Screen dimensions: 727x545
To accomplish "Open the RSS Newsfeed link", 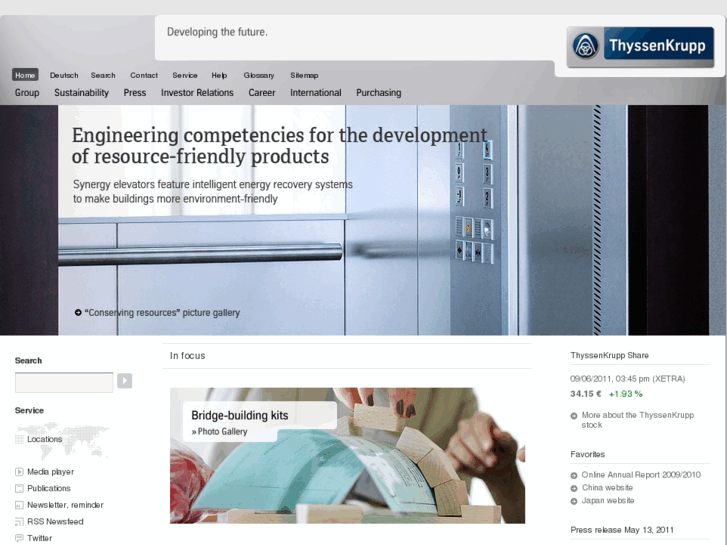I will (55, 522).
